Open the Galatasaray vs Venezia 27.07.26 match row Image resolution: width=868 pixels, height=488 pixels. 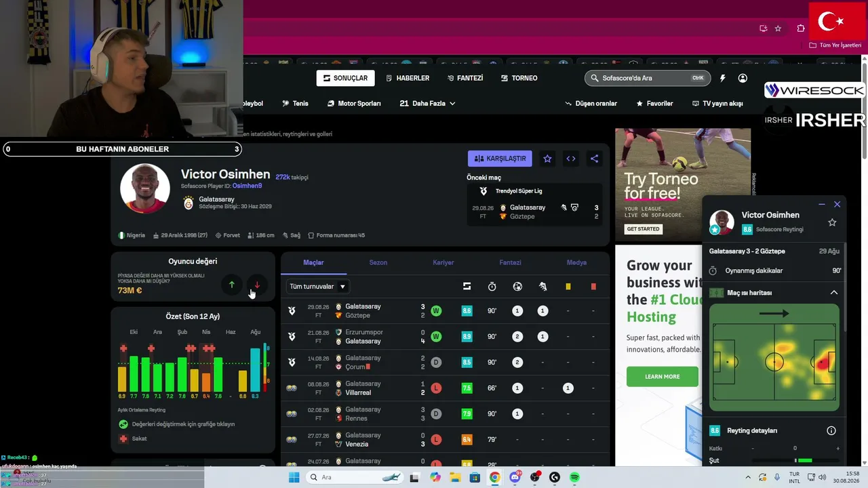(x=445, y=440)
